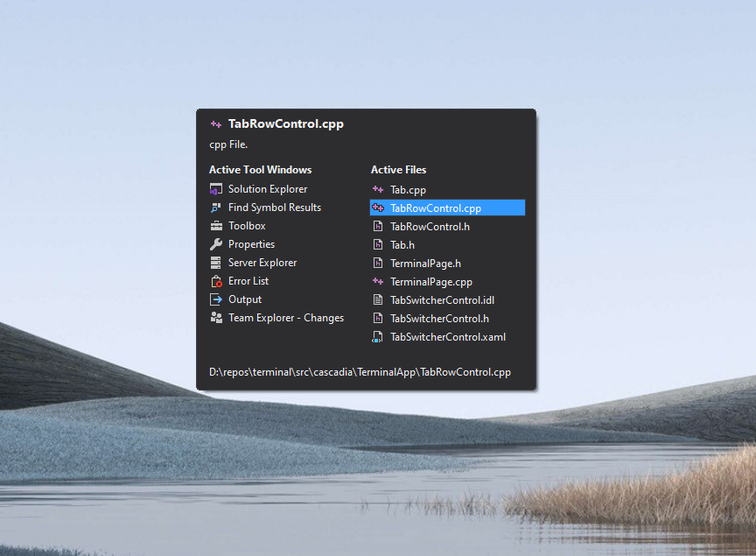Click the Tab.cpp file icon
756x556 pixels.
378,189
